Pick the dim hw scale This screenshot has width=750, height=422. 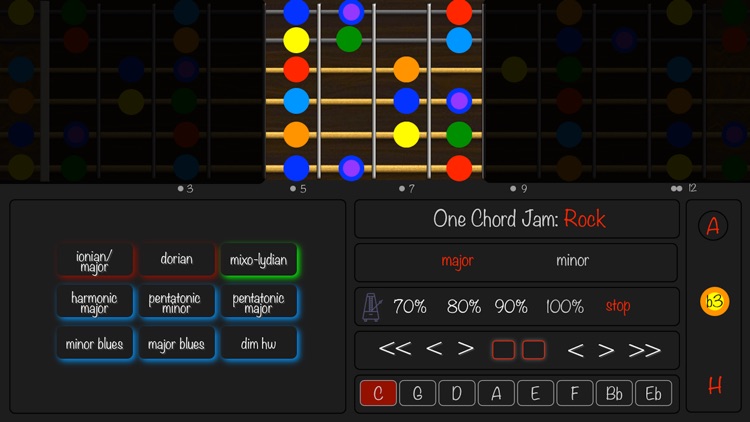point(258,344)
